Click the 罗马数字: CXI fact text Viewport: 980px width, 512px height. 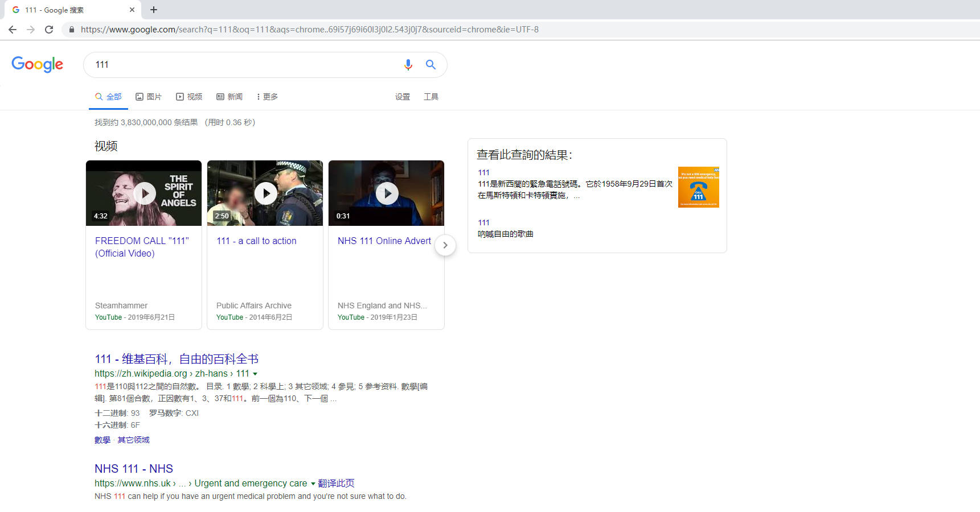[x=174, y=413]
